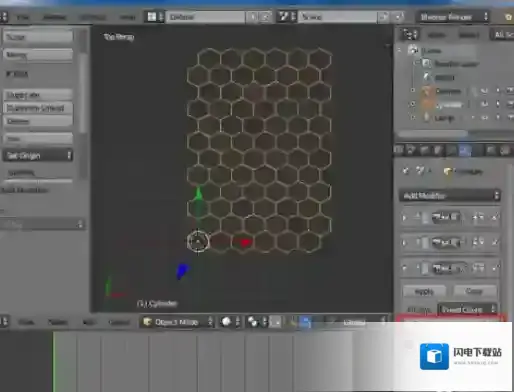Open the Render menu
This screenshot has height=392, width=514.
(x=54, y=17)
